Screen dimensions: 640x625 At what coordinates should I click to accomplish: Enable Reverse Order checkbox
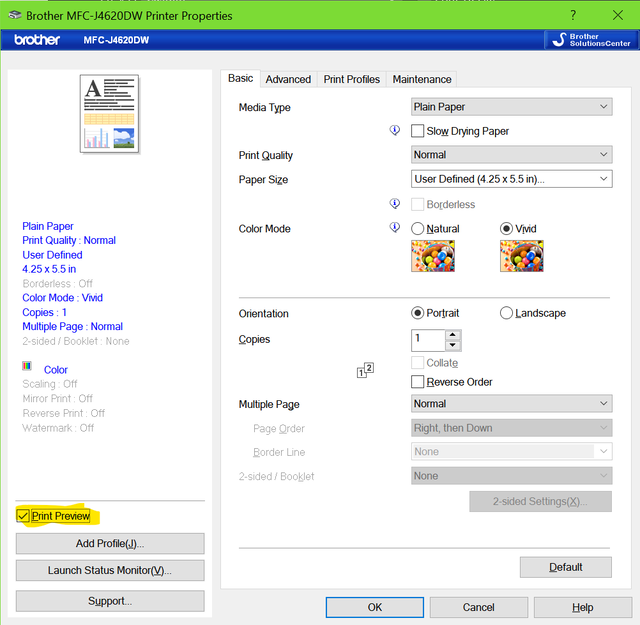(417, 382)
